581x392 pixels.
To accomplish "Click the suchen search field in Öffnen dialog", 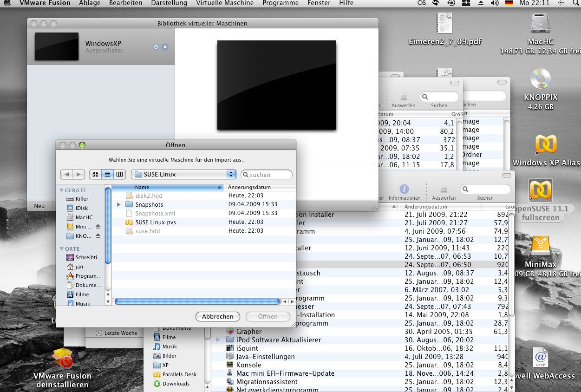I will [x=267, y=175].
